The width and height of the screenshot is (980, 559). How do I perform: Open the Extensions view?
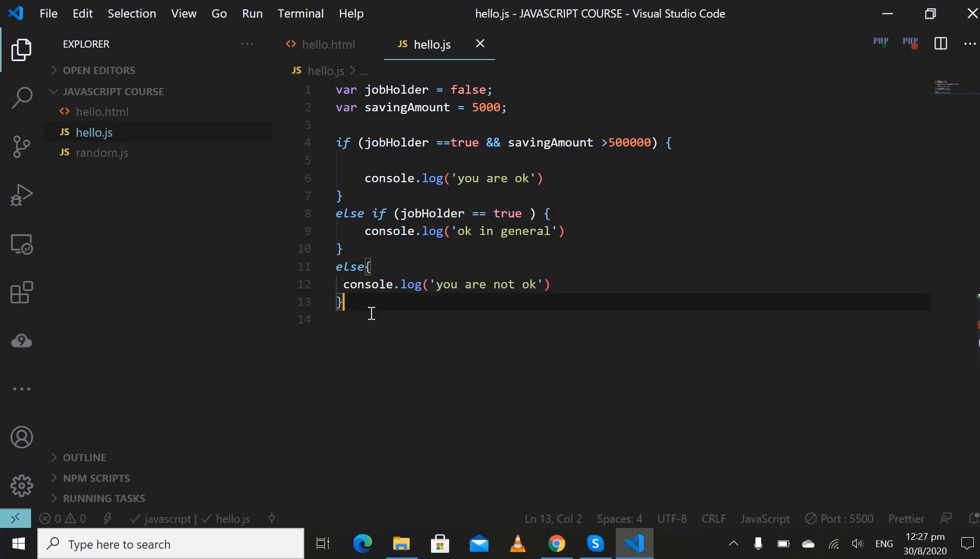click(x=21, y=293)
